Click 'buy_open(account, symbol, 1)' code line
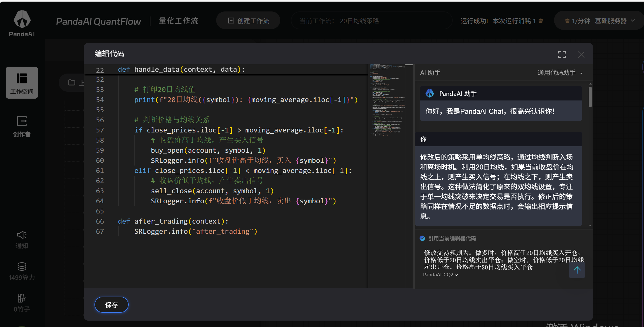The image size is (644, 327). 208,150
